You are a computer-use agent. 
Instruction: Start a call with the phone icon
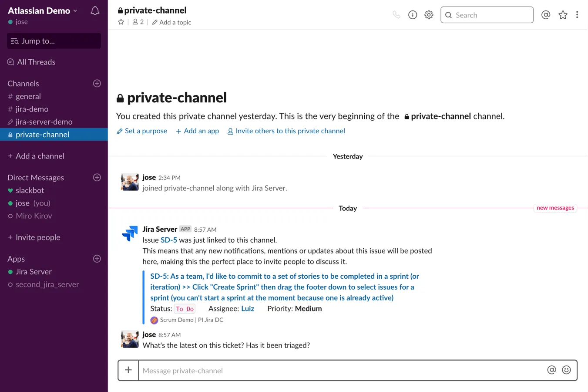click(396, 15)
